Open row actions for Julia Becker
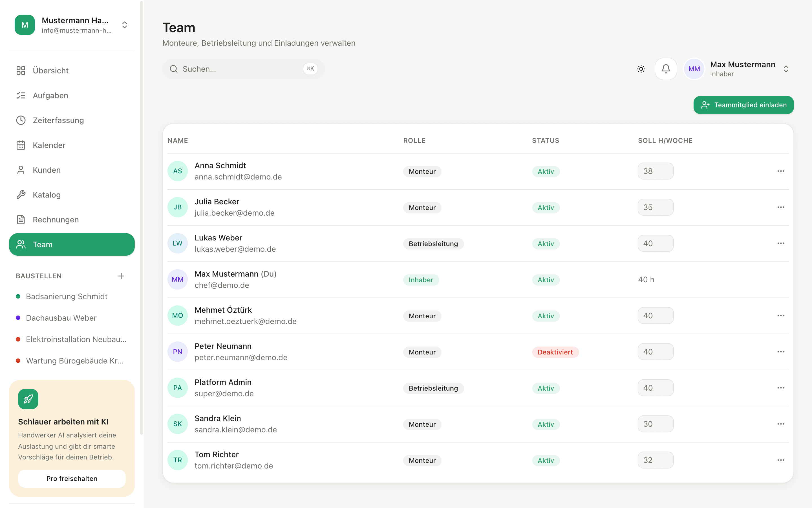 pyautogui.click(x=781, y=207)
